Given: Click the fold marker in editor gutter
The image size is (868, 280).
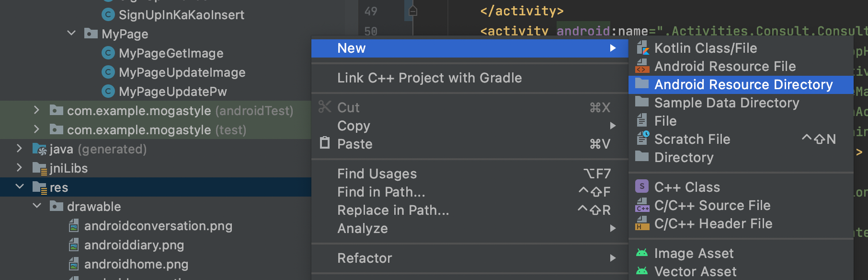Looking at the screenshot, I should (413, 11).
